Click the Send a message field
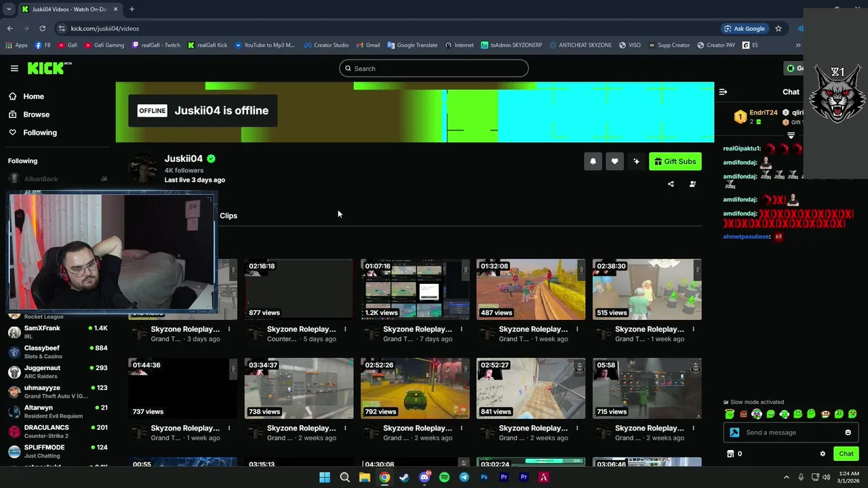 click(791, 432)
